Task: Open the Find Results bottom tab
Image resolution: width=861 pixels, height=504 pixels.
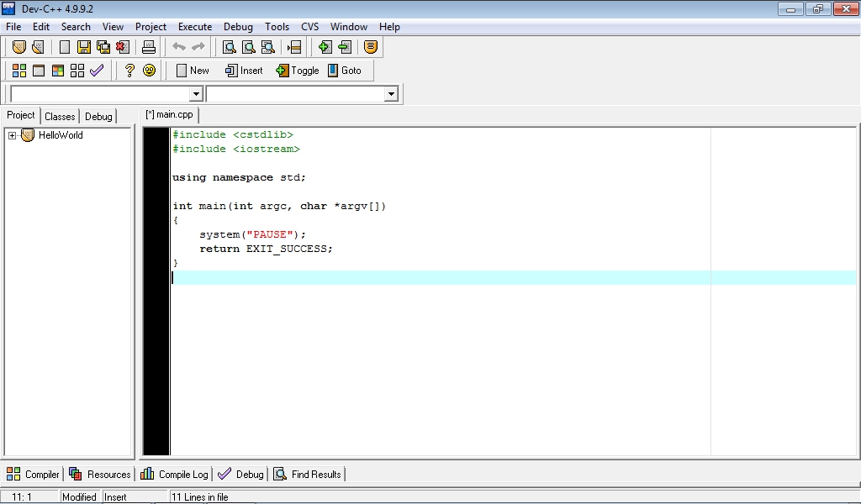Action: tap(308, 475)
